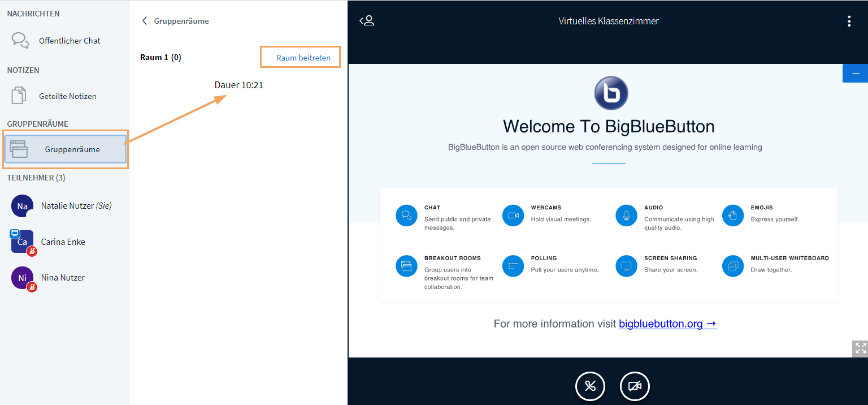Click the Breakout Rooms feature icon

coord(406,266)
